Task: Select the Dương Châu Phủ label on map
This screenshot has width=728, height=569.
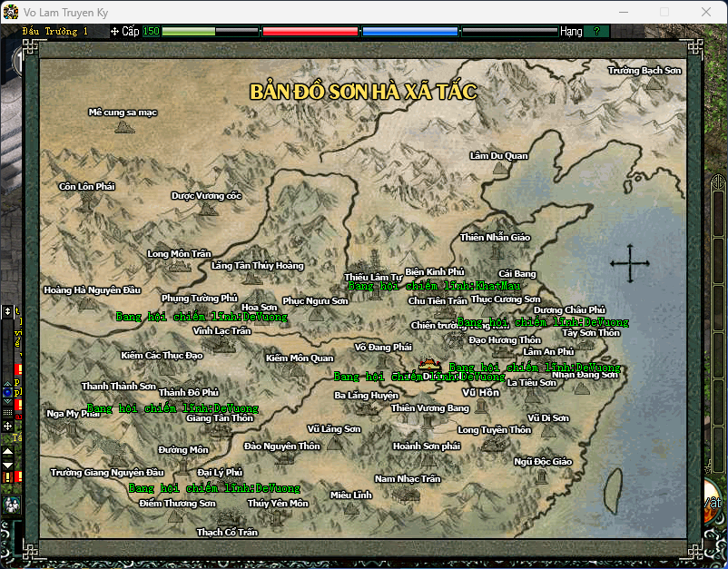Action: coord(570,309)
